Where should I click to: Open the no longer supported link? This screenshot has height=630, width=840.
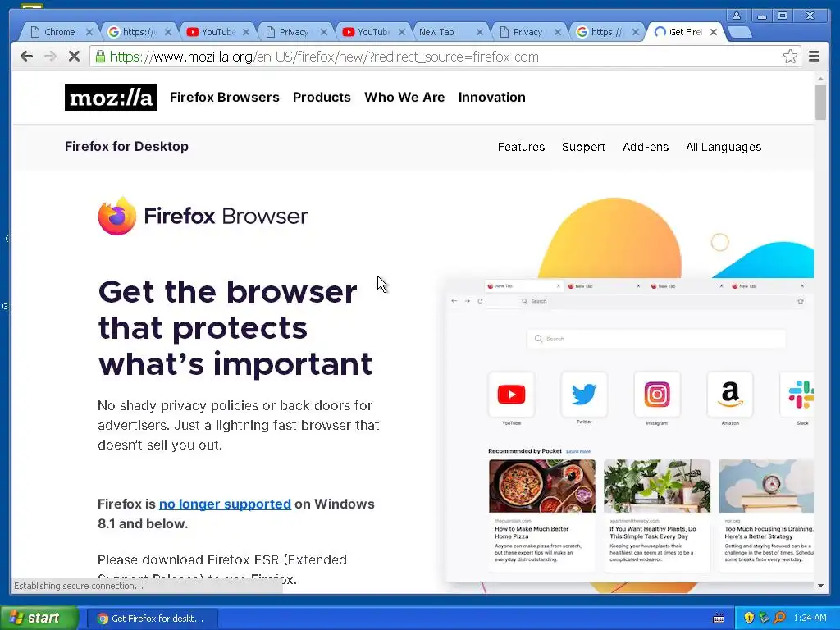coord(225,504)
